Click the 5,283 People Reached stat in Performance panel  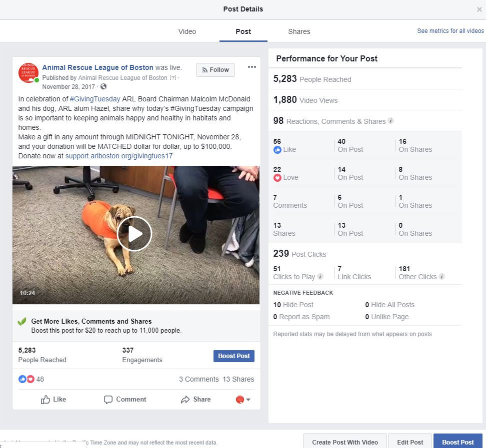(x=312, y=79)
